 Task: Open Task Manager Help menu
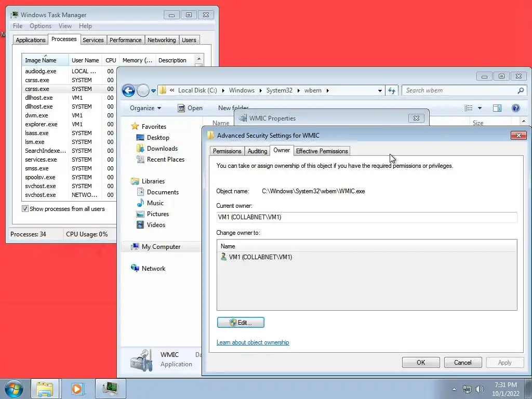pos(85,26)
